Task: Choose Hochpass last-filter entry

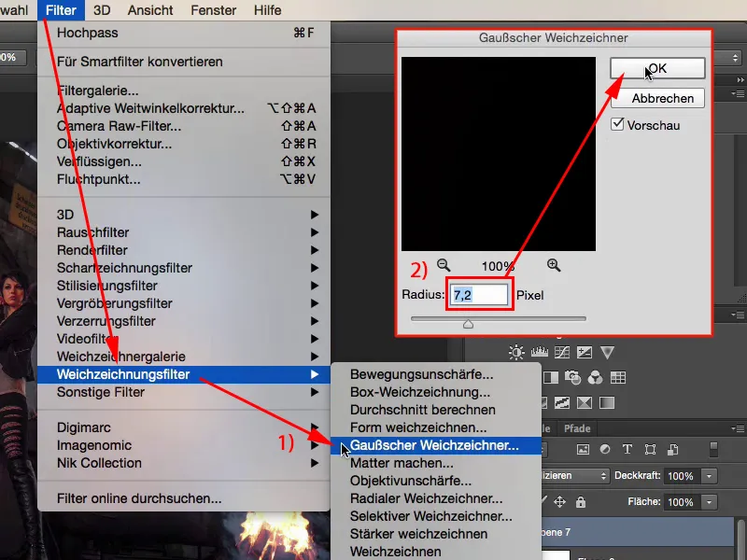Action: click(x=184, y=33)
